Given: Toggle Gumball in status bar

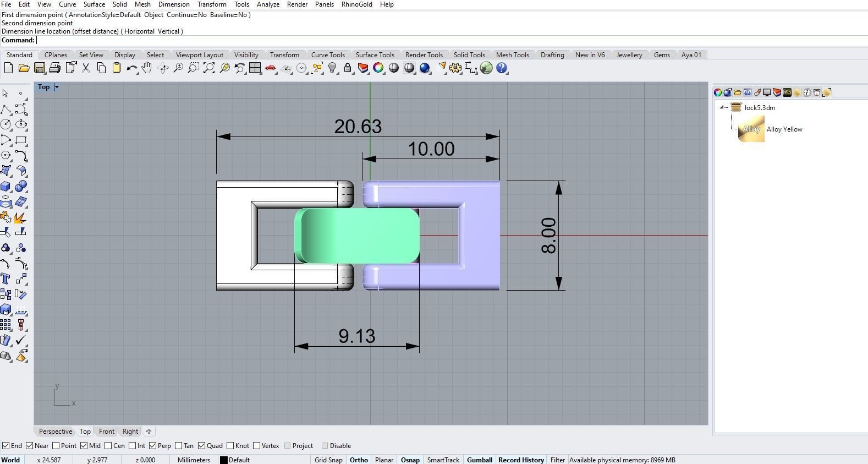Looking at the screenshot, I should click(480, 460).
